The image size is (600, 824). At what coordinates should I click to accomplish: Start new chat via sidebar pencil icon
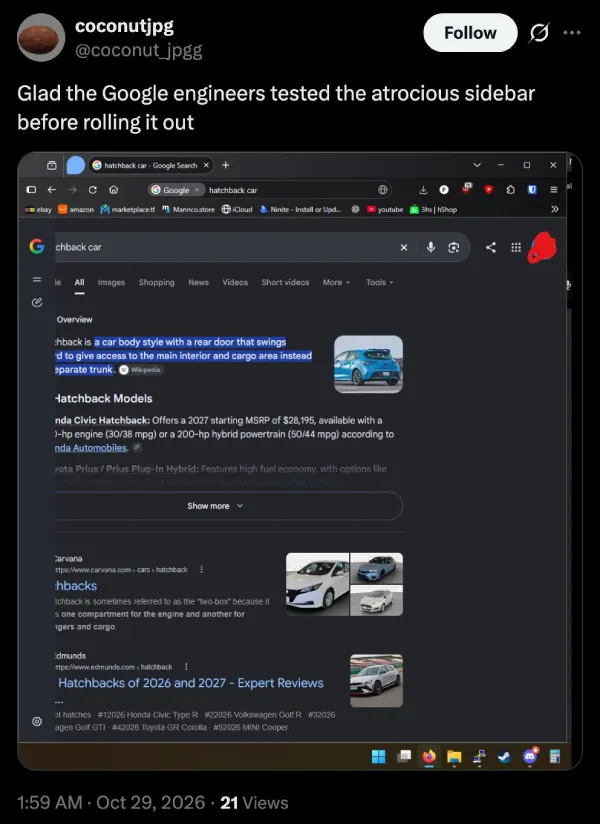coord(37,302)
